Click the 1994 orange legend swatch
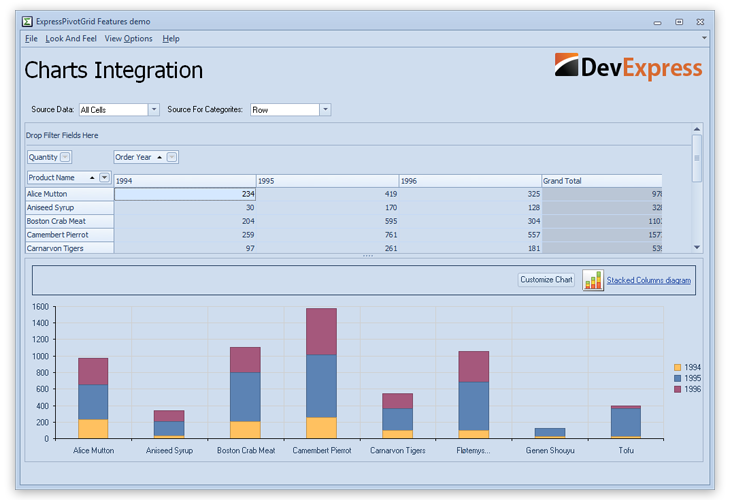This screenshot has height=500, width=730. click(x=677, y=367)
